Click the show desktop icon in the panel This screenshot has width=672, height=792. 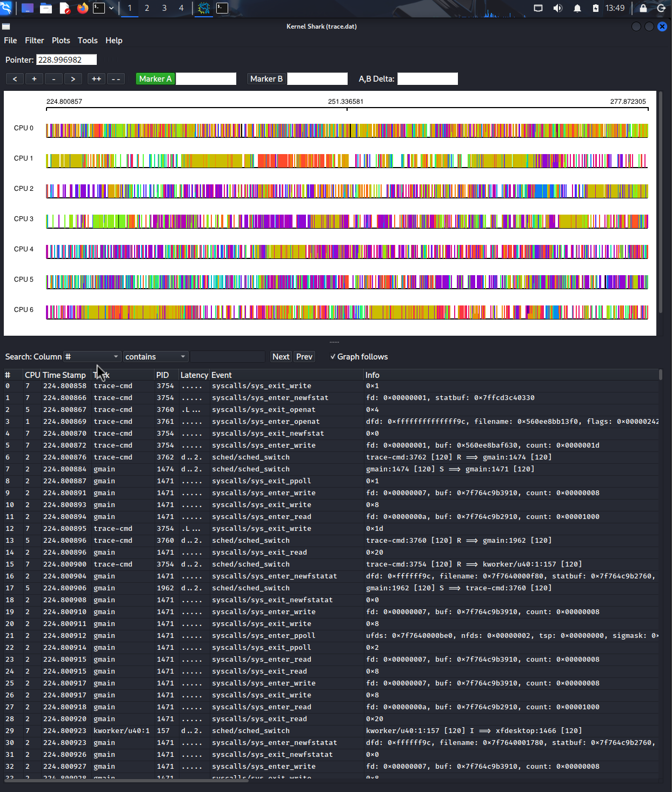pyautogui.click(x=27, y=8)
